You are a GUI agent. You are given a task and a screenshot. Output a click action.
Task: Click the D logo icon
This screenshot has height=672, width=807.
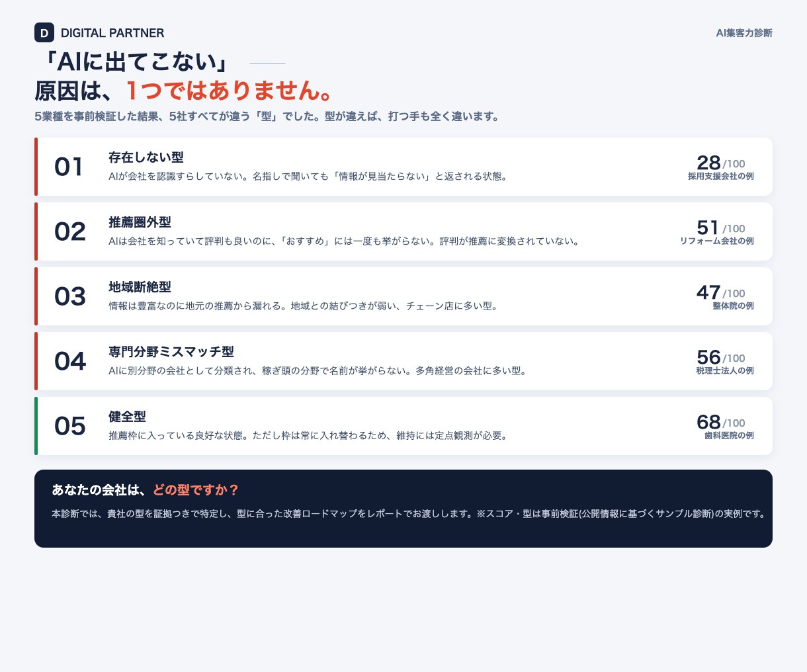coord(44,32)
